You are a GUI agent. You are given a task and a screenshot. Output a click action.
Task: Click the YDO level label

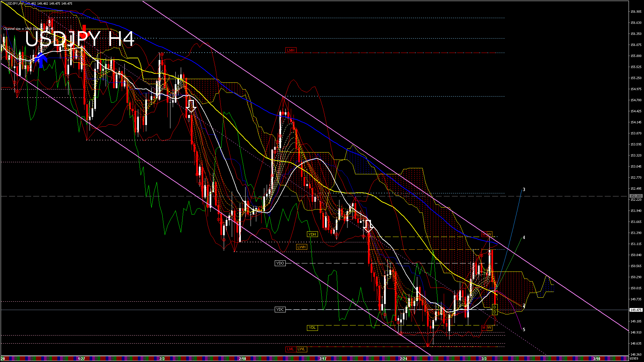point(280,263)
